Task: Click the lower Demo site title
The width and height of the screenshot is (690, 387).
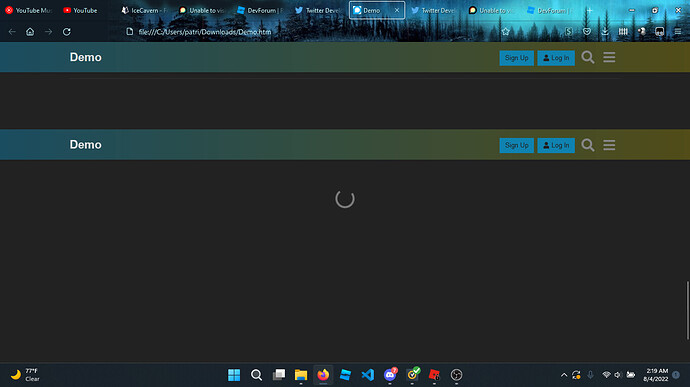Action: [85, 144]
